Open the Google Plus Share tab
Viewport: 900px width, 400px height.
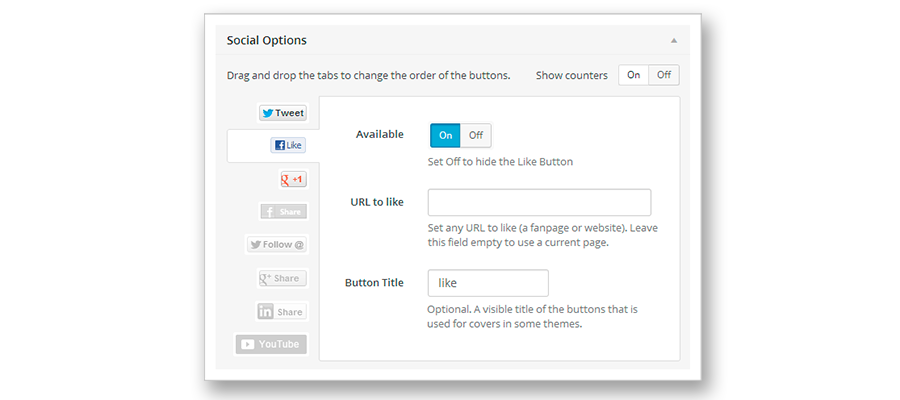pyautogui.click(x=280, y=278)
